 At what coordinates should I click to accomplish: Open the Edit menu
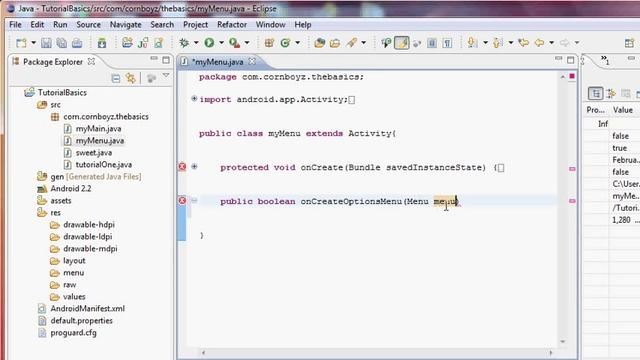tap(37, 24)
